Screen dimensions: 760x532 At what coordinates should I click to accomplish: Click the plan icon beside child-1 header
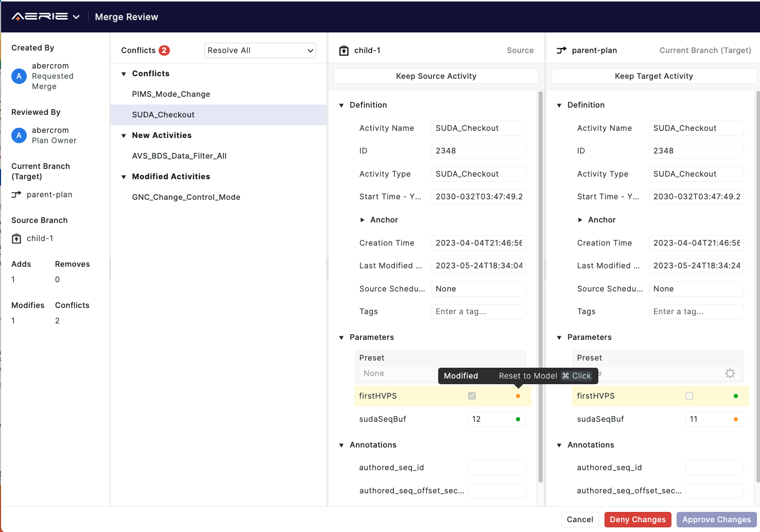(x=343, y=50)
